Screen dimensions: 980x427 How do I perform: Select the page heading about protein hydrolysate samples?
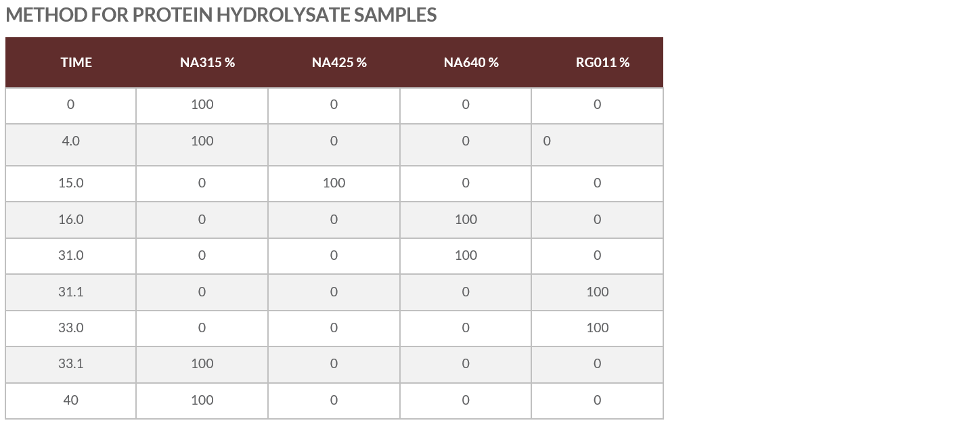coord(221,15)
